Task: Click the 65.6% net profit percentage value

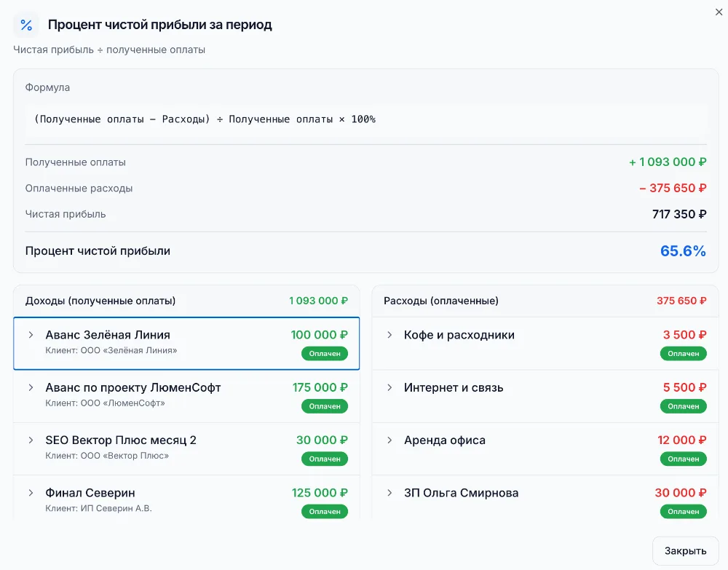Action: coord(683,251)
